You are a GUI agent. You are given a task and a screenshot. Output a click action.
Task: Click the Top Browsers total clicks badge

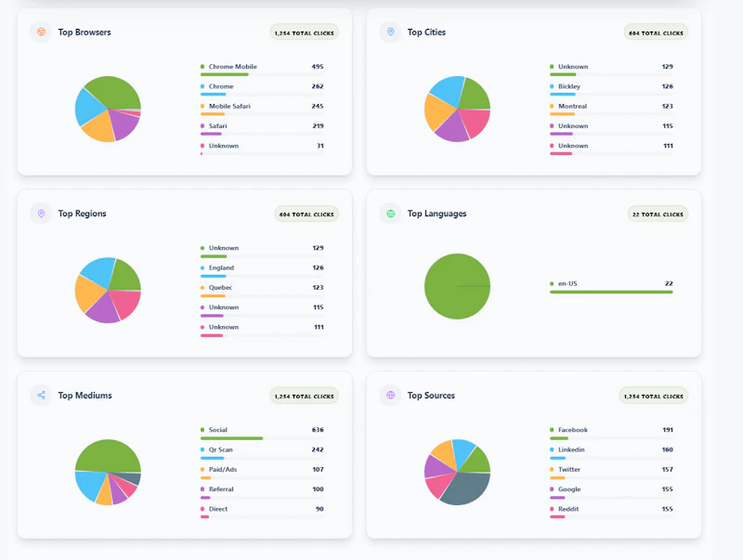click(x=305, y=33)
